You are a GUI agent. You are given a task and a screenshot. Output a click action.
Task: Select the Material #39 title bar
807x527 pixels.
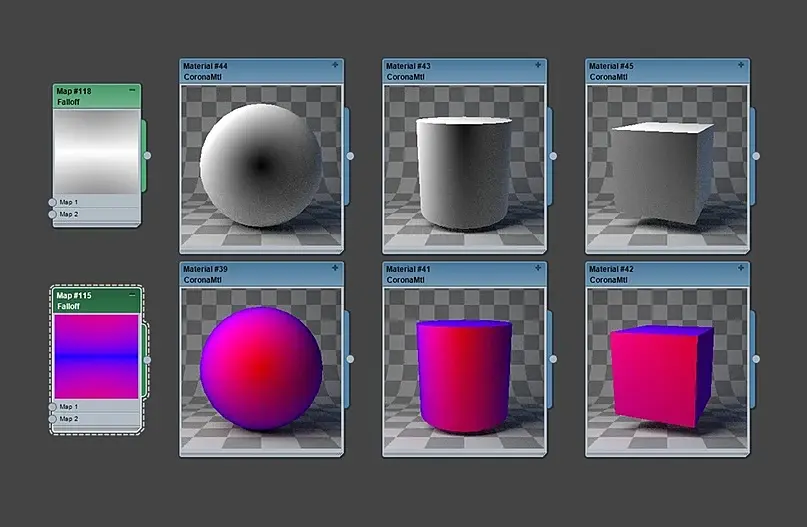click(261, 274)
